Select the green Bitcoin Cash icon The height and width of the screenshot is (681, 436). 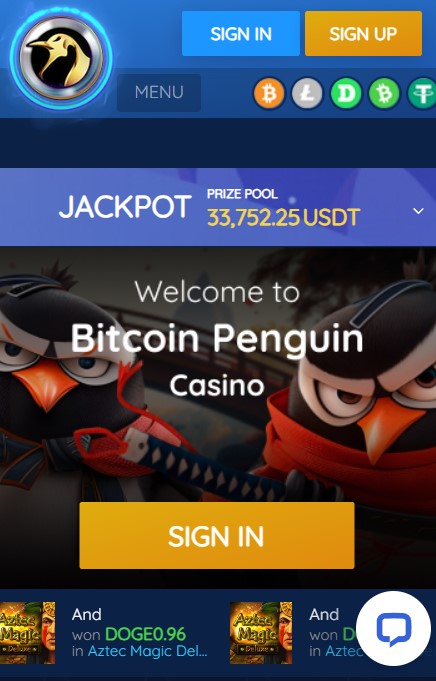click(384, 93)
